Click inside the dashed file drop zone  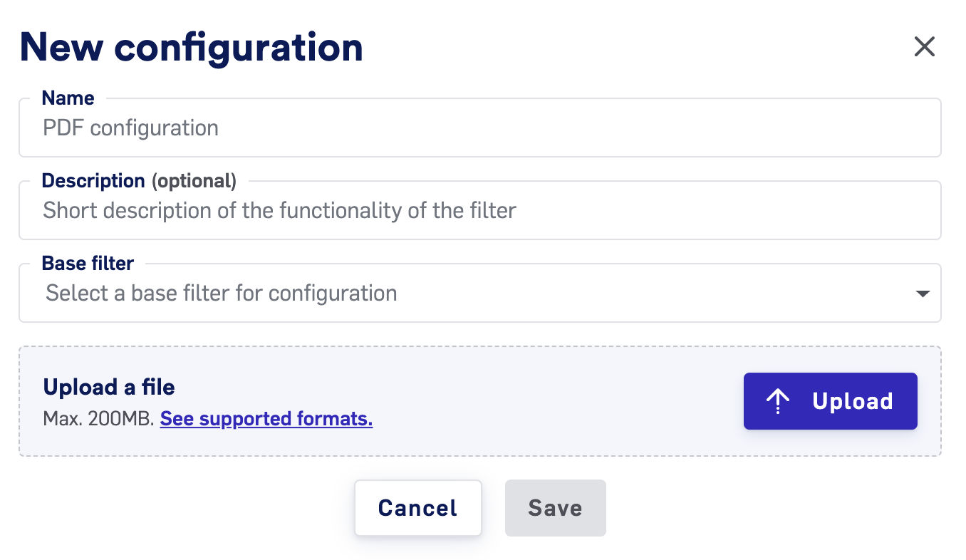pyautogui.click(x=479, y=401)
